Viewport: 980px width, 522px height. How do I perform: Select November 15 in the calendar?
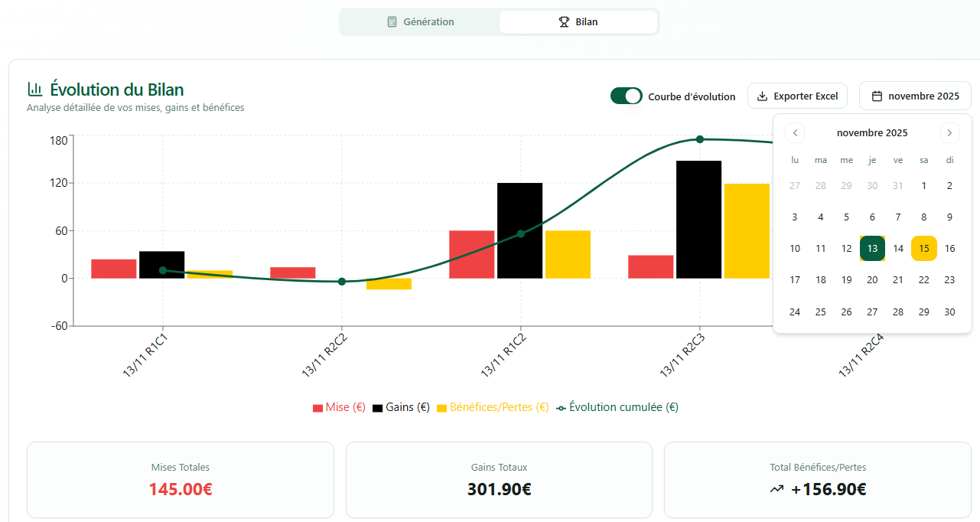923,248
